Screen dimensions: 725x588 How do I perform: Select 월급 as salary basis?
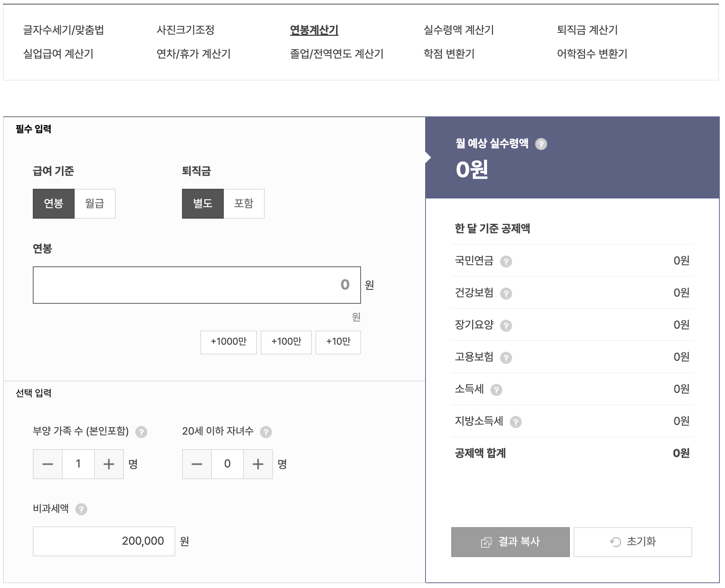pos(95,204)
